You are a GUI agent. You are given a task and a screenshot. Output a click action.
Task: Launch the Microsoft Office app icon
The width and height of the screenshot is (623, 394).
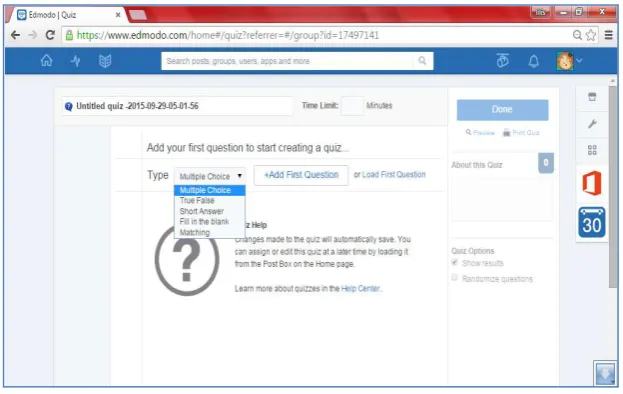point(592,183)
